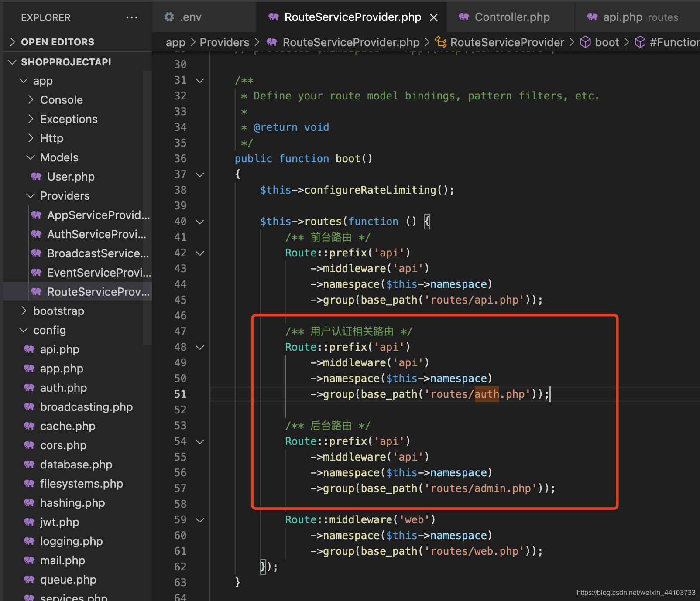The image size is (700, 601).
Task: Fold the Route chain at line 42
Action: (200, 253)
